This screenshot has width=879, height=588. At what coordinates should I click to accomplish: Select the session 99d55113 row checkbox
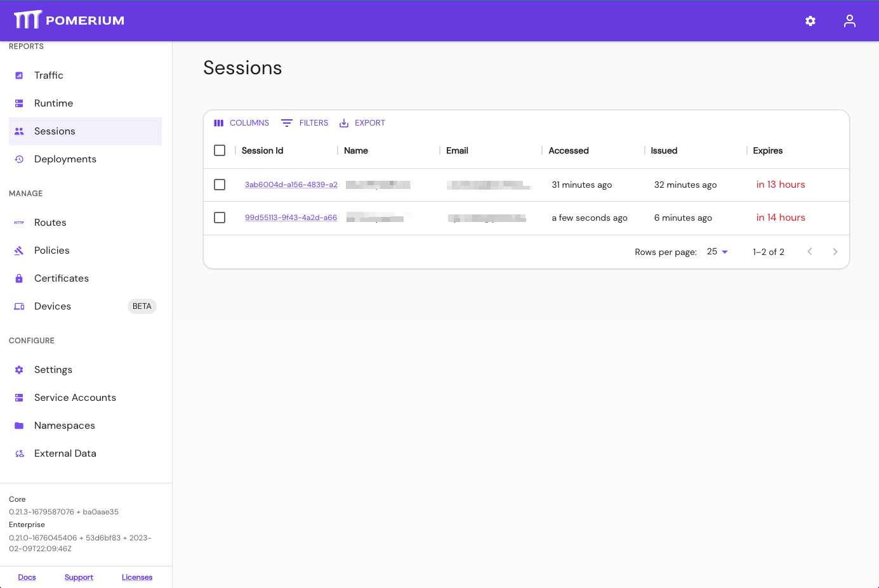(x=220, y=218)
